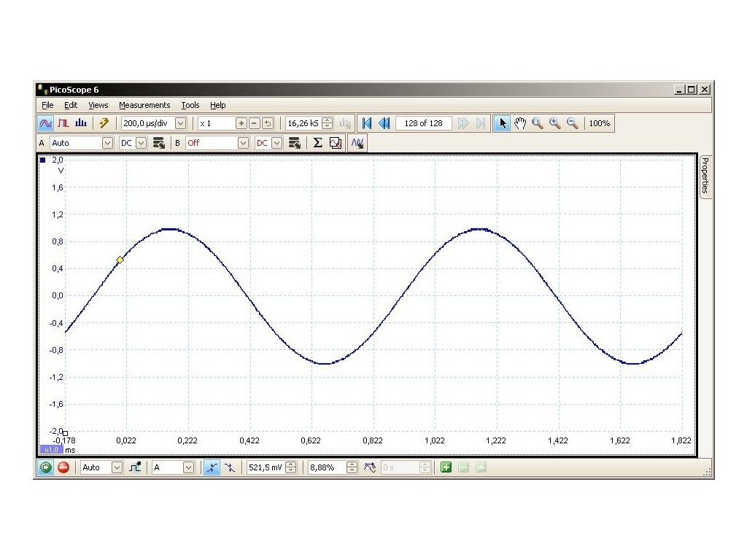This screenshot has height=560, width=747.
Task: Open Math Channels sigma icon
Action: [317, 143]
